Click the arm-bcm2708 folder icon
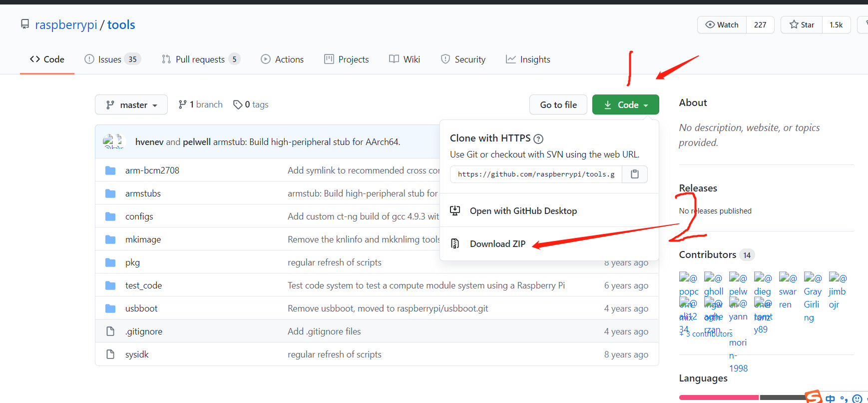Screen dimensions: 868x403 (110, 170)
